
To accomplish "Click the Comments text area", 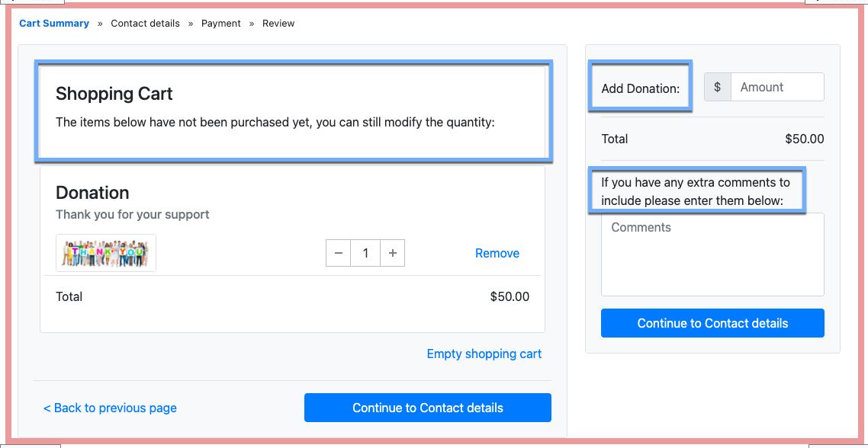I will pos(712,254).
